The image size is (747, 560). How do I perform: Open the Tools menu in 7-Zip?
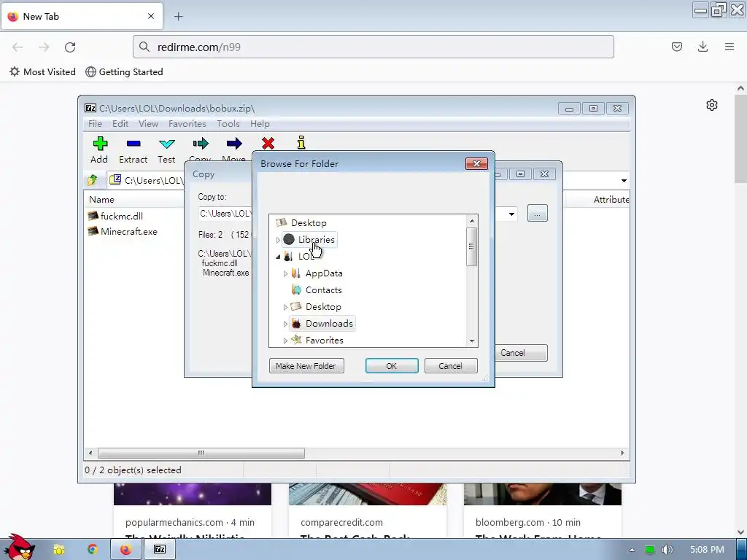228,124
